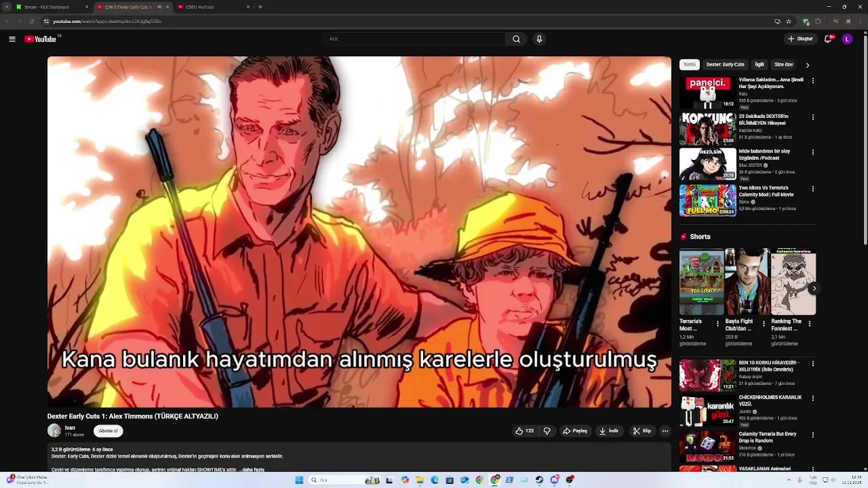868x488 pixels.
Task: Show more filter chips with right arrow
Action: 808,65
